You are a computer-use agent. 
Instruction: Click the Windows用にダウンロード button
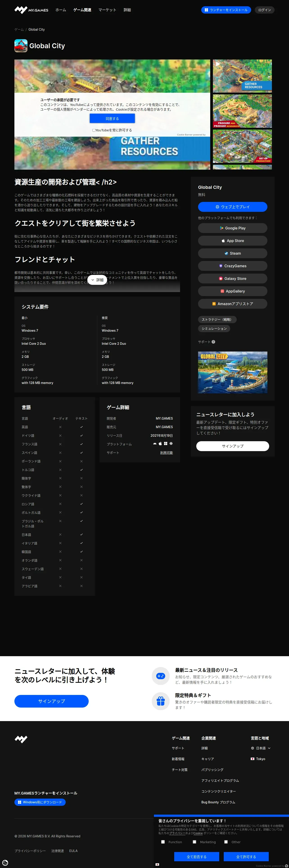(40, 802)
